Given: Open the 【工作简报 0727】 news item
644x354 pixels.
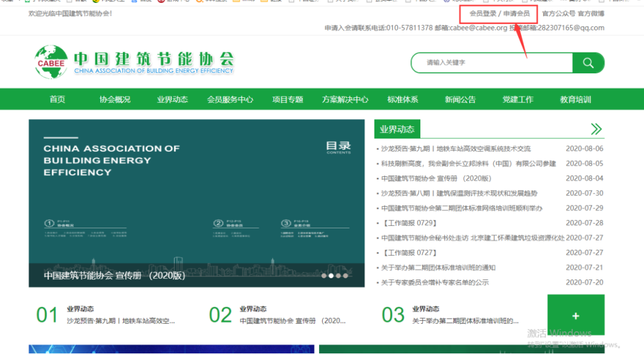Looking at the screenshot, I should coord(409,253).
